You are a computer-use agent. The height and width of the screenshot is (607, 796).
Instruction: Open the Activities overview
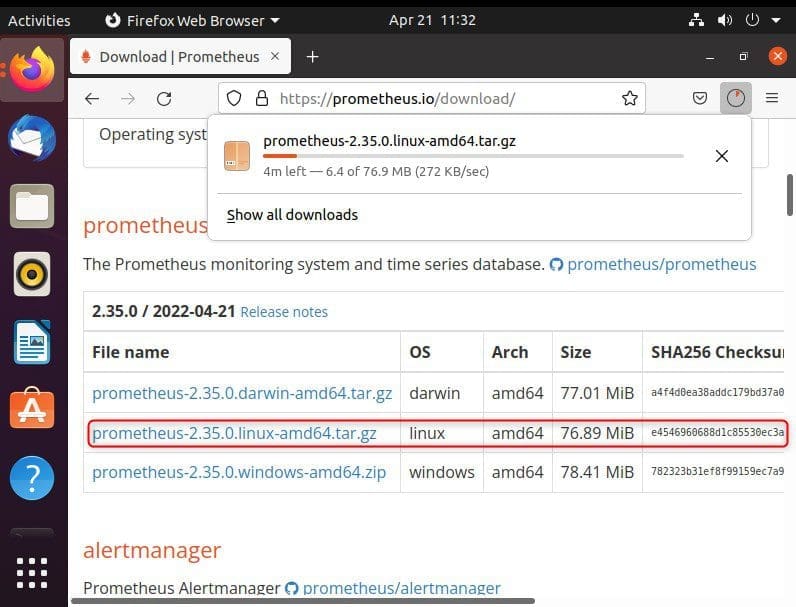(39, 20)
